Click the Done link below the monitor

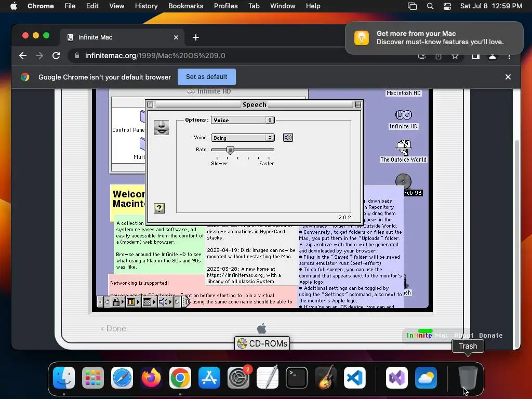pyautogui.click(x=114, y=328)
